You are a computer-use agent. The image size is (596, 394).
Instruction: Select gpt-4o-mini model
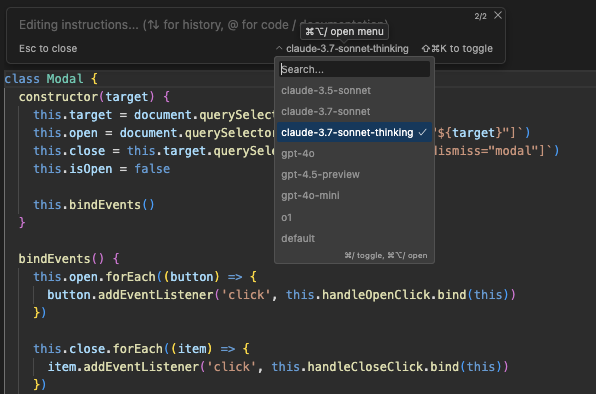(x=354, y=195)
